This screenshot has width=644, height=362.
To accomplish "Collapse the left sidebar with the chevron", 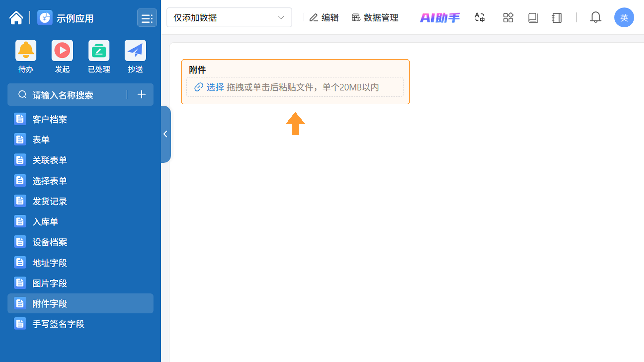I will coord(165,134).
